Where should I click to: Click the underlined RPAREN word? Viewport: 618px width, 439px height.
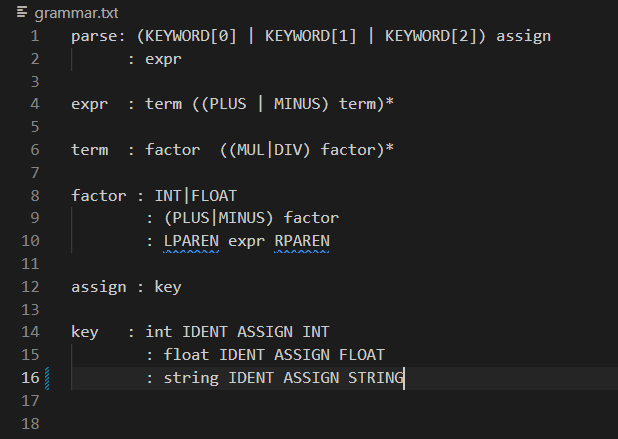(302, 241)
